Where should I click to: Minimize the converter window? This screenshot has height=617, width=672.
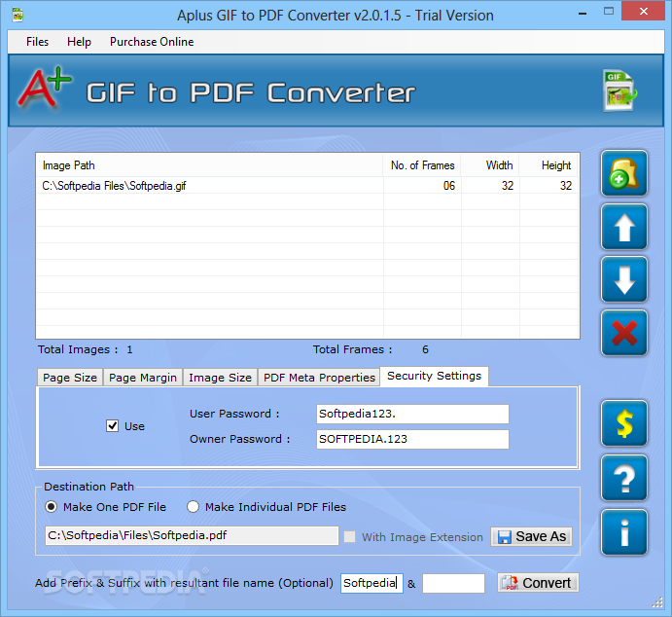[x=583, y=14]
